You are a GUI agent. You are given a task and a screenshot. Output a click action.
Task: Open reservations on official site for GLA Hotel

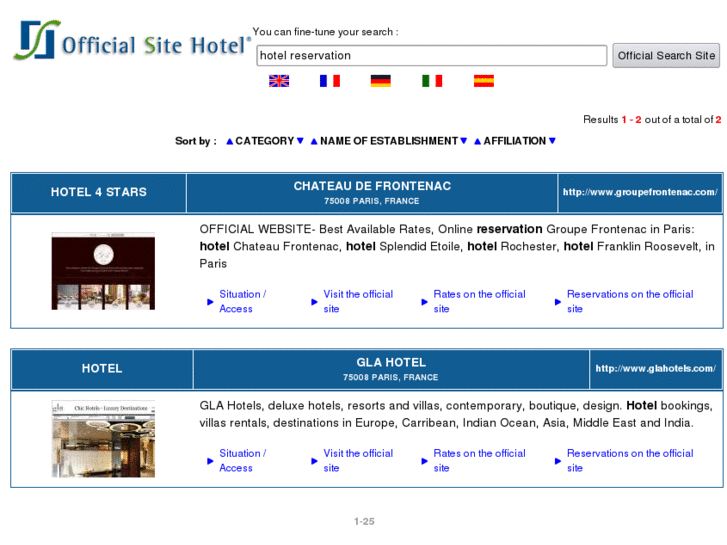click(630, 461)
